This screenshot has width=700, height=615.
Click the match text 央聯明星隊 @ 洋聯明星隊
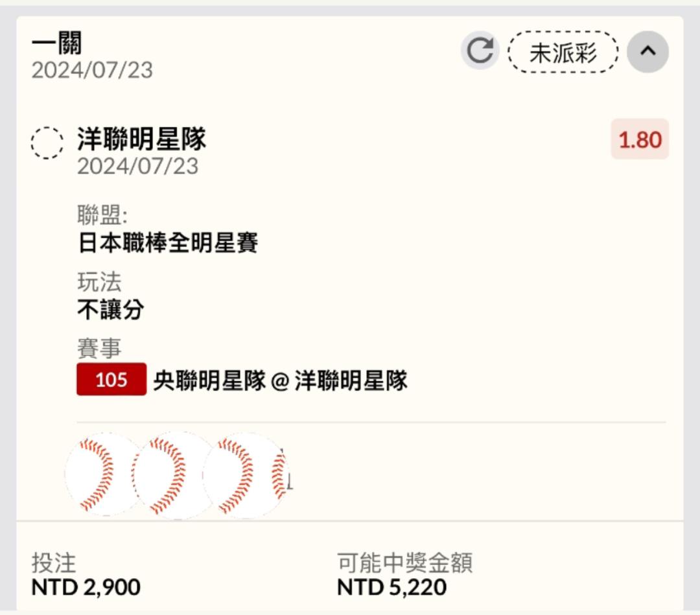coord(281,380)
